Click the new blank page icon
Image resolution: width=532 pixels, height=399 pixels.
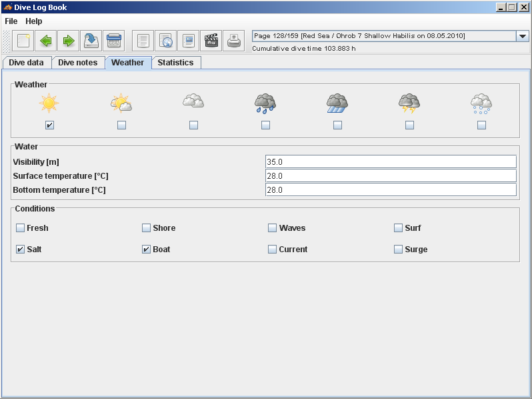[23, 41]
